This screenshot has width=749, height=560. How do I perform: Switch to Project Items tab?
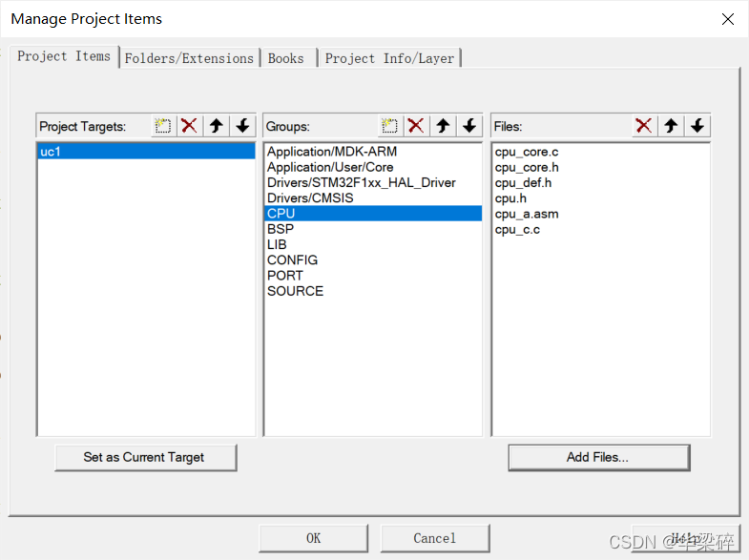(x=64, y=56)
